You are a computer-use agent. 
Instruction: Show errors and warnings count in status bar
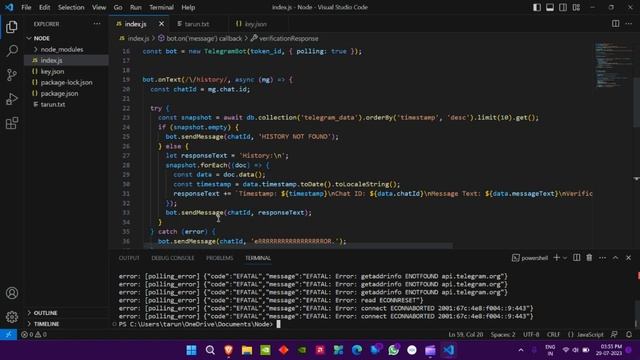point(34,334)
